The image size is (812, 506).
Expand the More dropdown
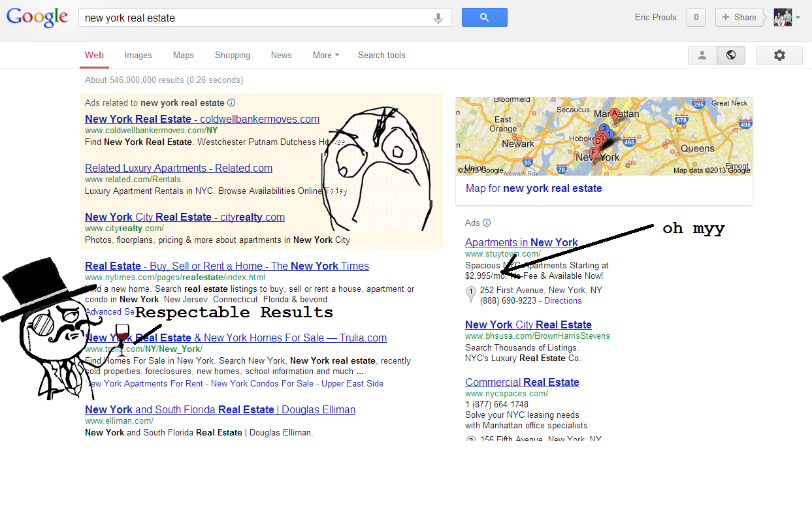click(x=326, y=55)
